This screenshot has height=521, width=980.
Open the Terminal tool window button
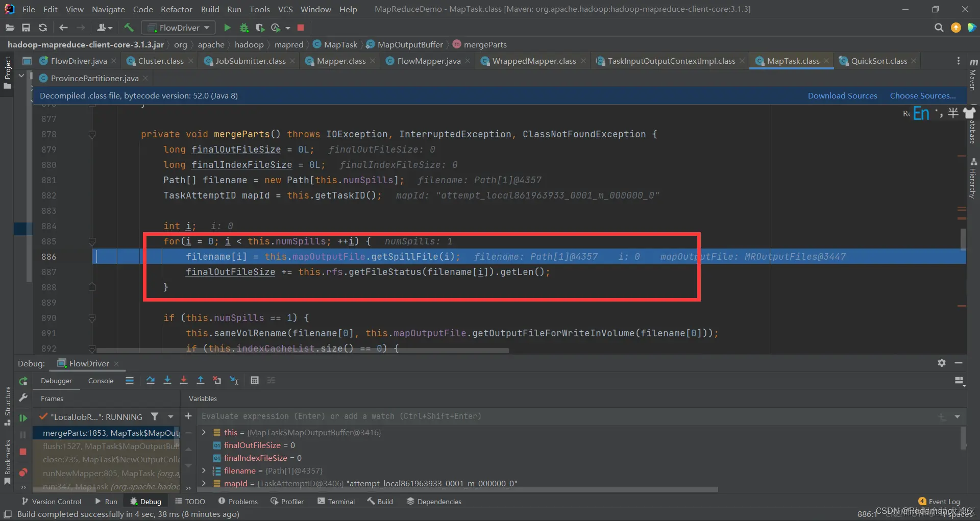[x=336, y=502]
